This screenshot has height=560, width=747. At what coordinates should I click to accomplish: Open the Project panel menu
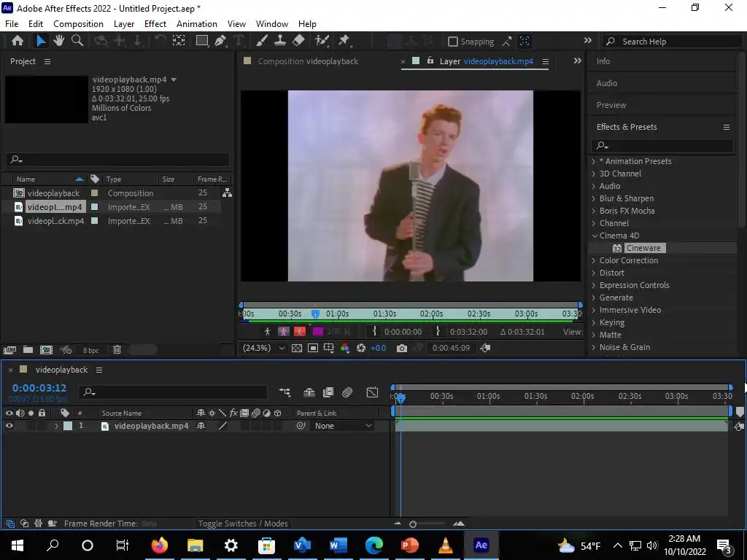tap(47, 61)
